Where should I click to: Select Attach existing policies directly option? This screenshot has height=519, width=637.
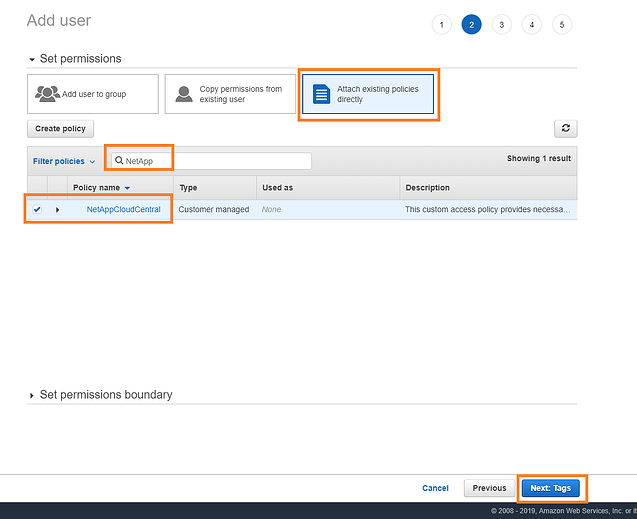[368, 94]
